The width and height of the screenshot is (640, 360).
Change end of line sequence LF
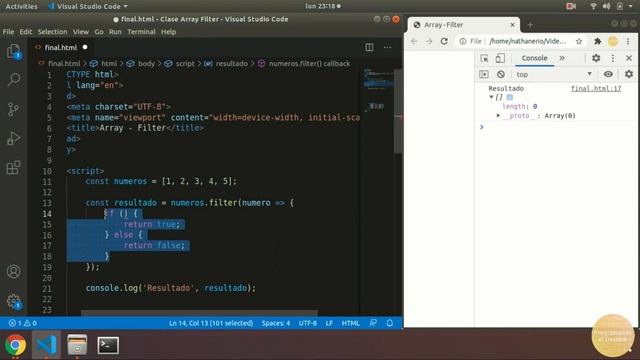pos(329,323)
